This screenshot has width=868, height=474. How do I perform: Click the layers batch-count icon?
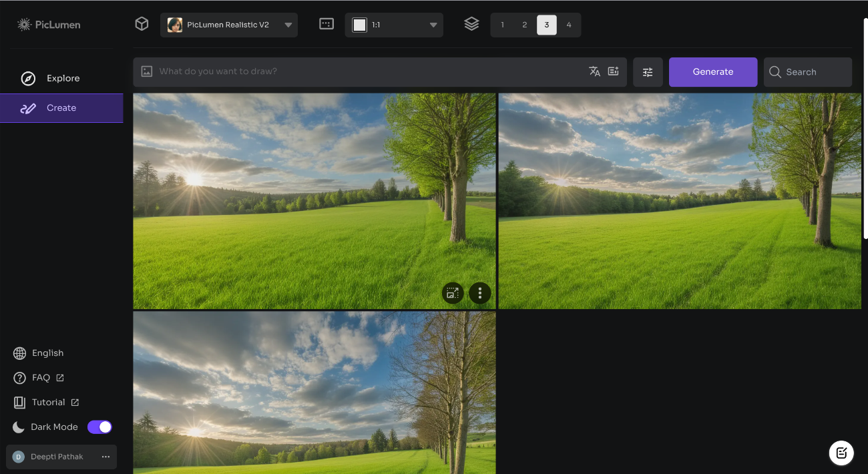471,23
